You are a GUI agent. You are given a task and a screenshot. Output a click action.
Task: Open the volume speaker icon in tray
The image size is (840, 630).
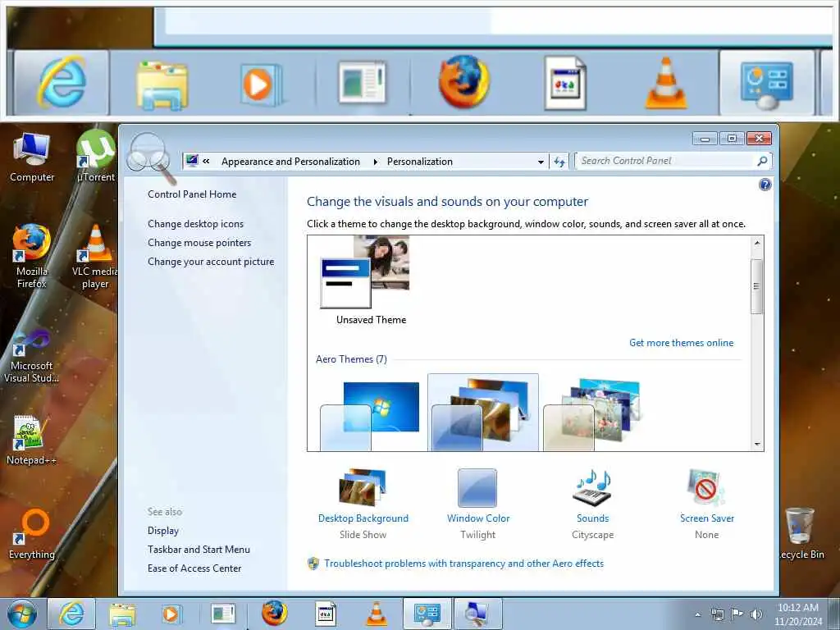point(756,614)
